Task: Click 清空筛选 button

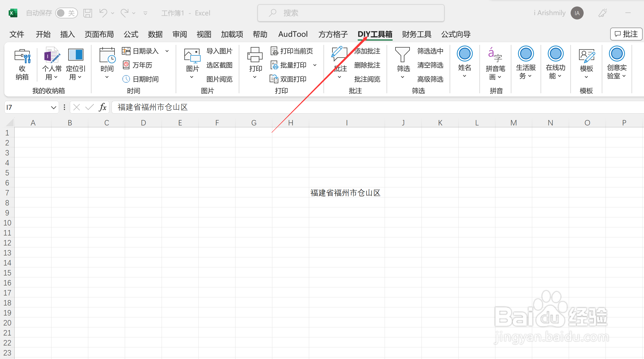Action: [430, 65]
